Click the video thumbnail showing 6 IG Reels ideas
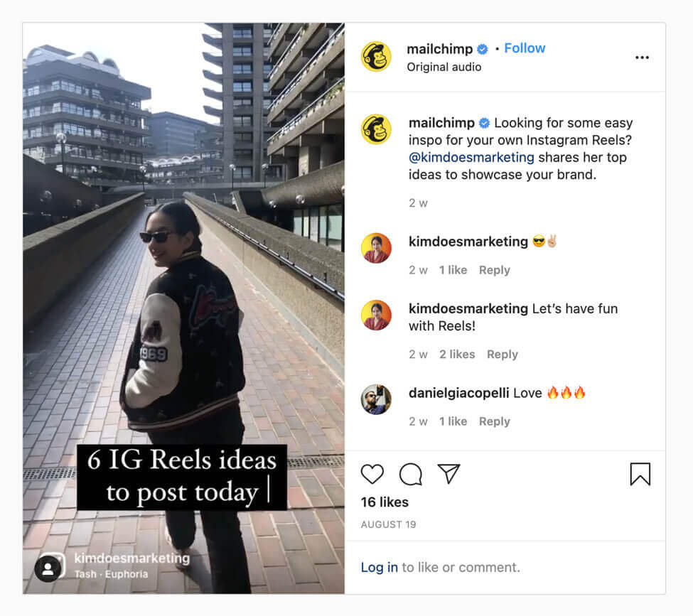693x616 pixels. point(183,298)
